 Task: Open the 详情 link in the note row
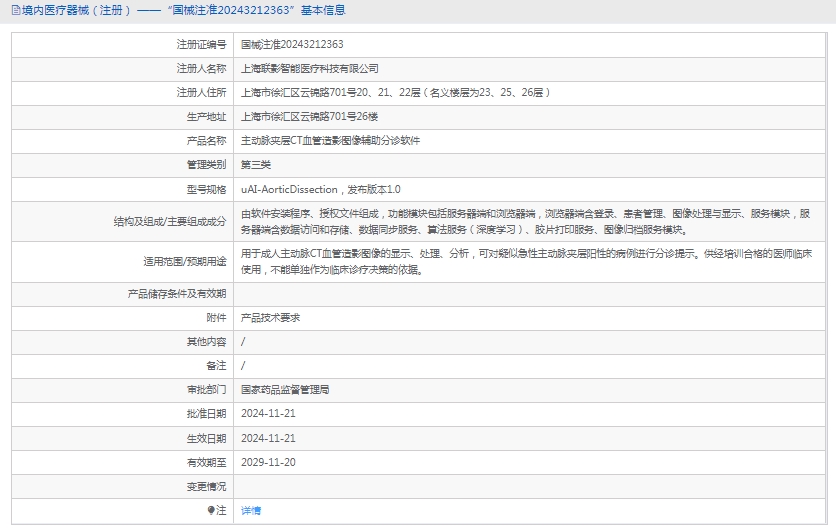tap(251, 510)
